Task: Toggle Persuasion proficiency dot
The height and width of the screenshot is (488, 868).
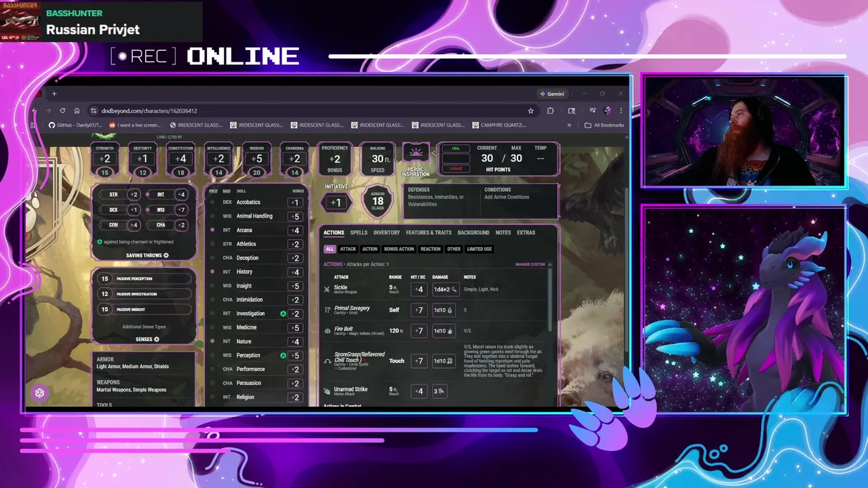Action: click(x=212, y=383)
